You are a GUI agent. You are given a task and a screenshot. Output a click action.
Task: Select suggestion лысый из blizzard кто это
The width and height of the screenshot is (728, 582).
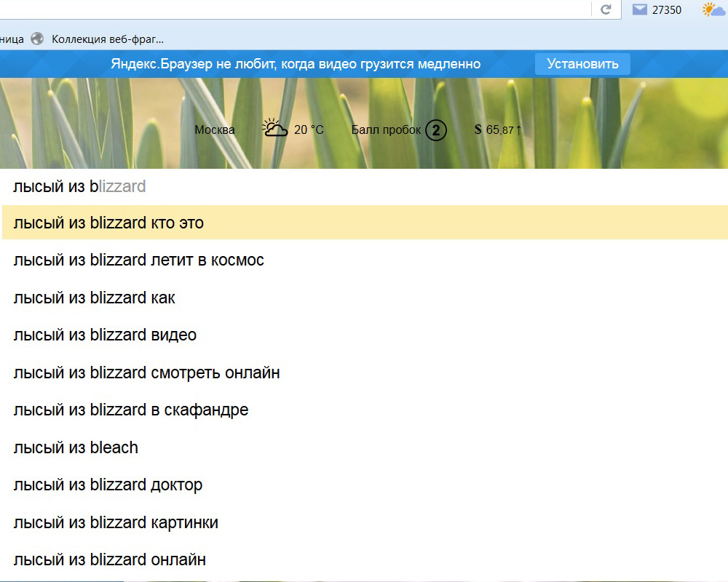click(x=365, y=223)
